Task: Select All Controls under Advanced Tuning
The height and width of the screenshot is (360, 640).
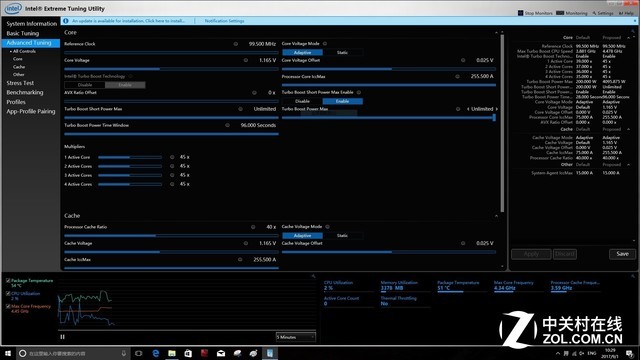Action: (x=24, y=51)
